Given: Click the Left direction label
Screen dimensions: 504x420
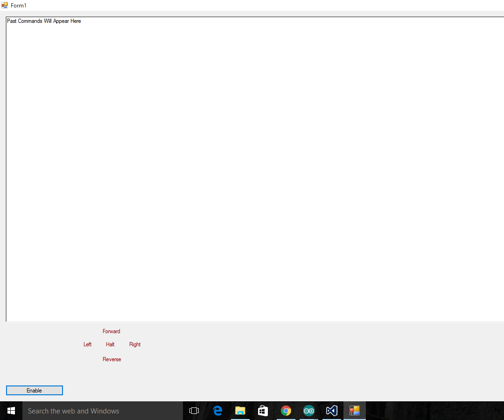Looking at the screenshot, I should point(87,344).
